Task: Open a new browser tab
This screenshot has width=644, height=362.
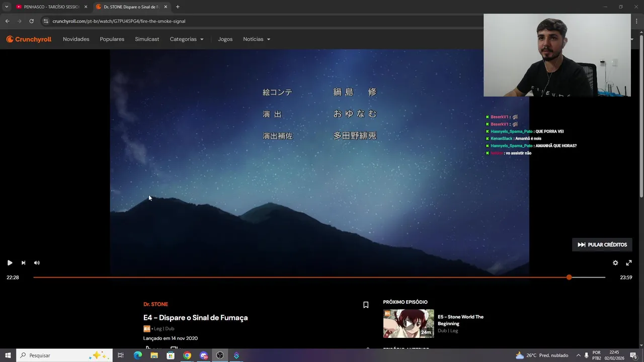Action: click(178, 7)
